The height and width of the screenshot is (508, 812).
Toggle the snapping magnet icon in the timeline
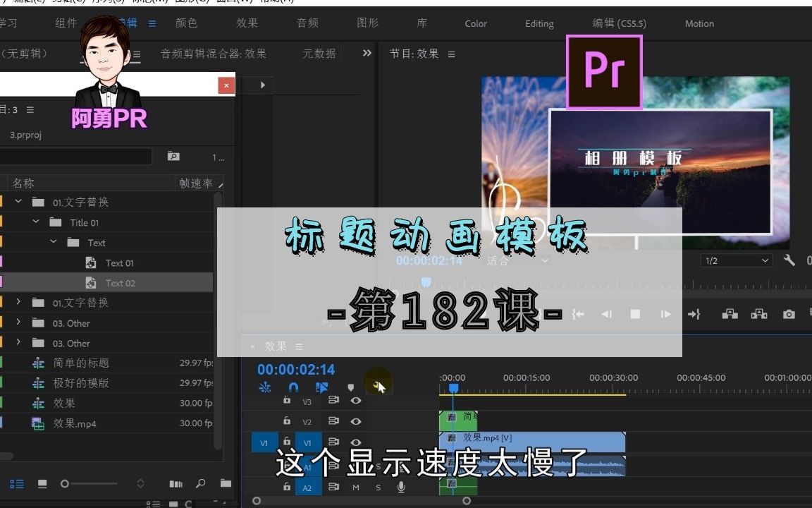(x=293, y=387)
